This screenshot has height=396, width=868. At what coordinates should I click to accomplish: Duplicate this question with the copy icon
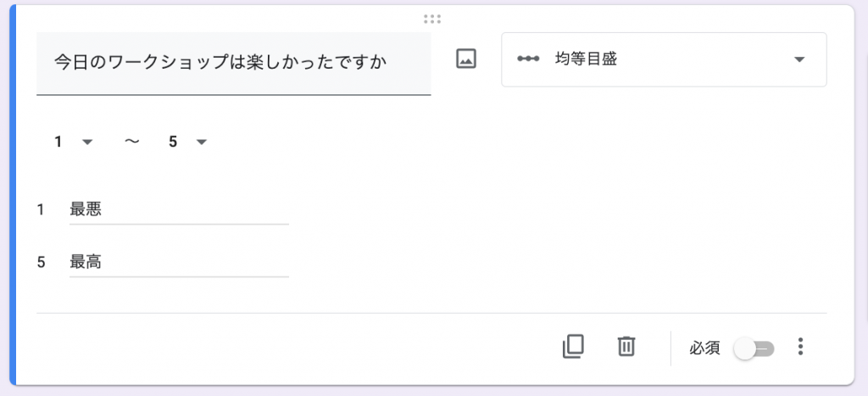coord(573,348)
